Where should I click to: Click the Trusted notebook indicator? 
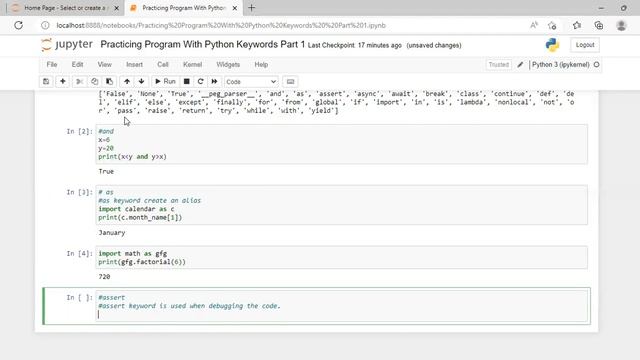tap(498, 64)
